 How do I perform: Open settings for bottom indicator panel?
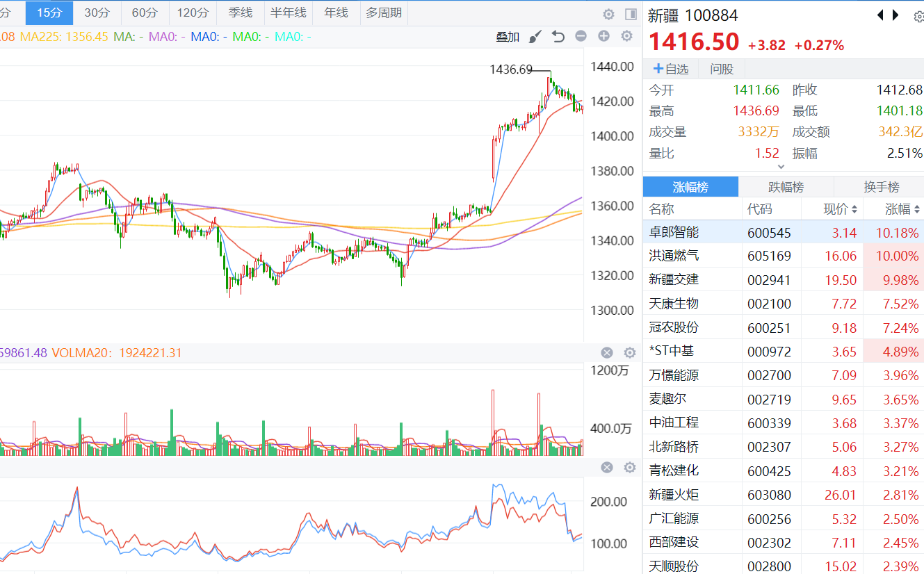point(630,468)
